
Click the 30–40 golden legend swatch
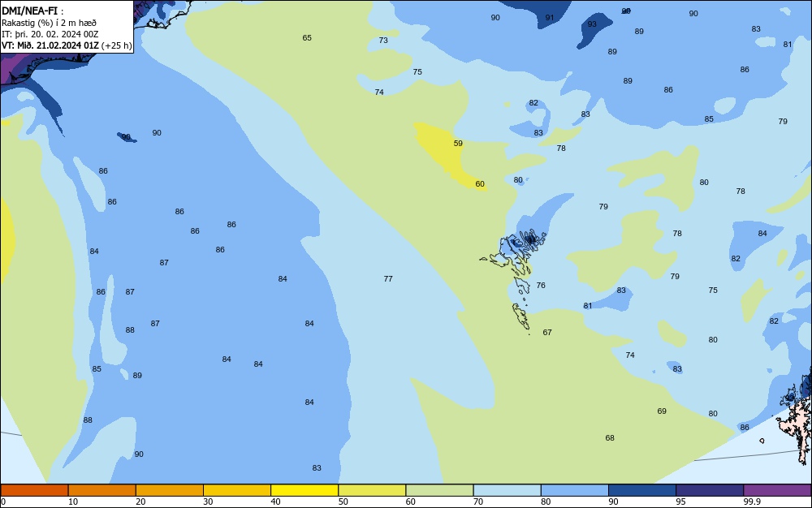[x=237, y=490]
